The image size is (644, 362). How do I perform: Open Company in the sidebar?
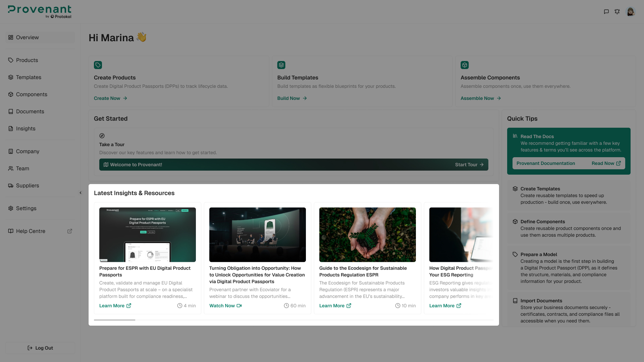40,152
